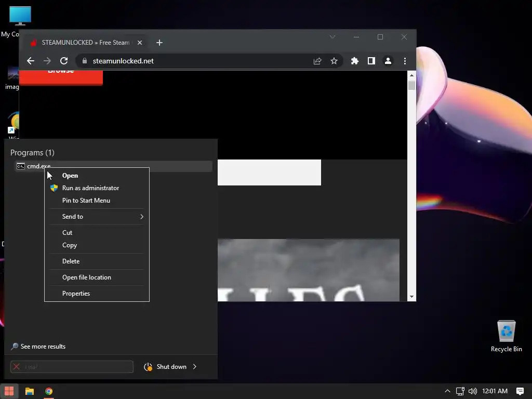Show hidden tray icons

pos(447,391)
